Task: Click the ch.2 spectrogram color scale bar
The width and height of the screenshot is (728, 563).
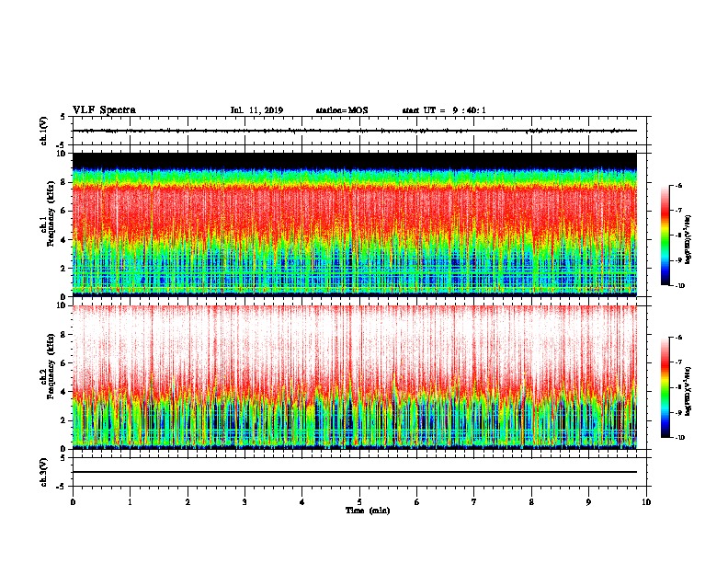Action: pos(665,387)
